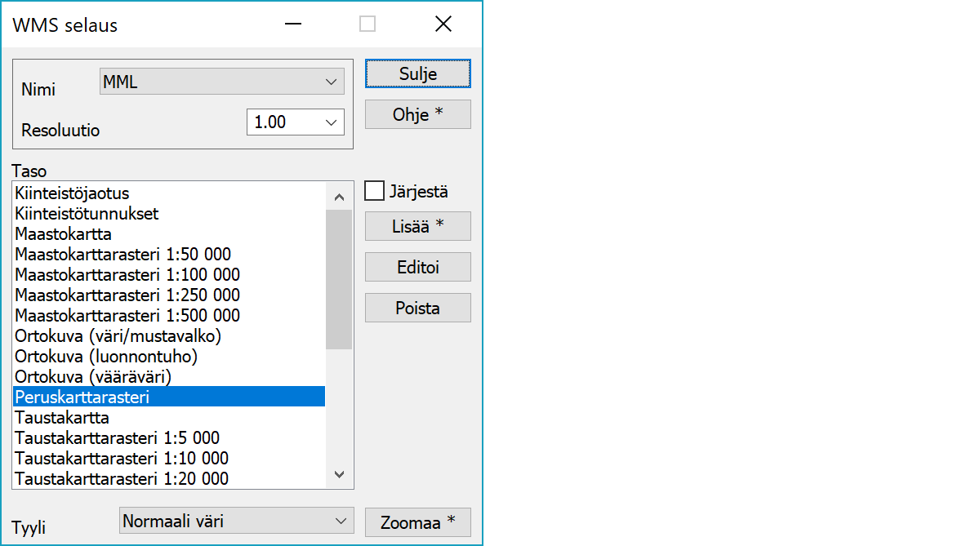Close the WMS selaus window
The image size is (980, 546).
coord(443,24)
